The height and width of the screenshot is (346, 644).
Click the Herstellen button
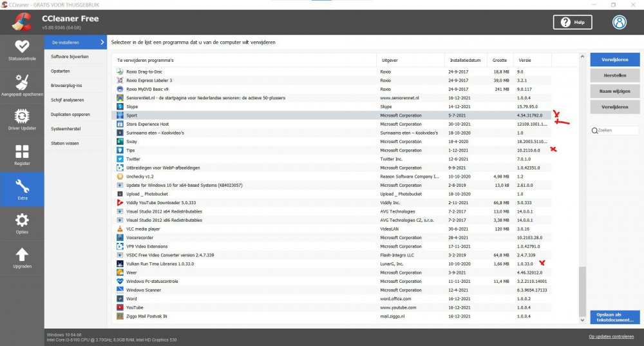(615, 75)
